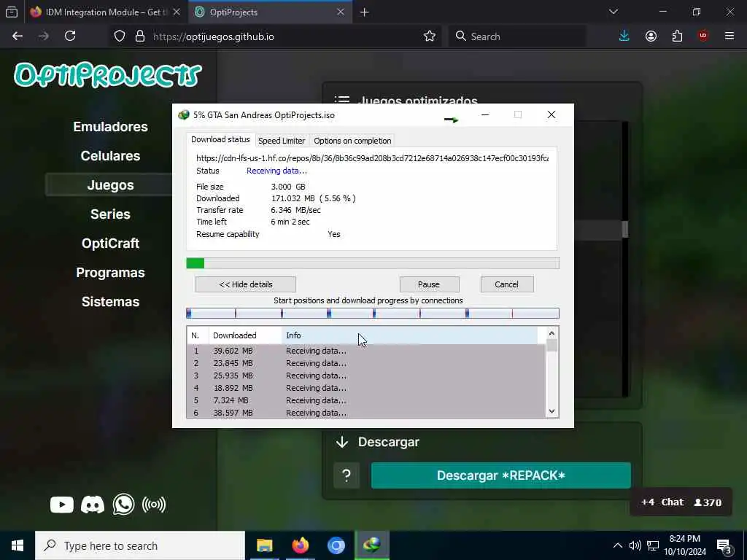Open Windows Start menu
Image resolution: width=747 pixels, height=560 pixels.
click(18, 545)
